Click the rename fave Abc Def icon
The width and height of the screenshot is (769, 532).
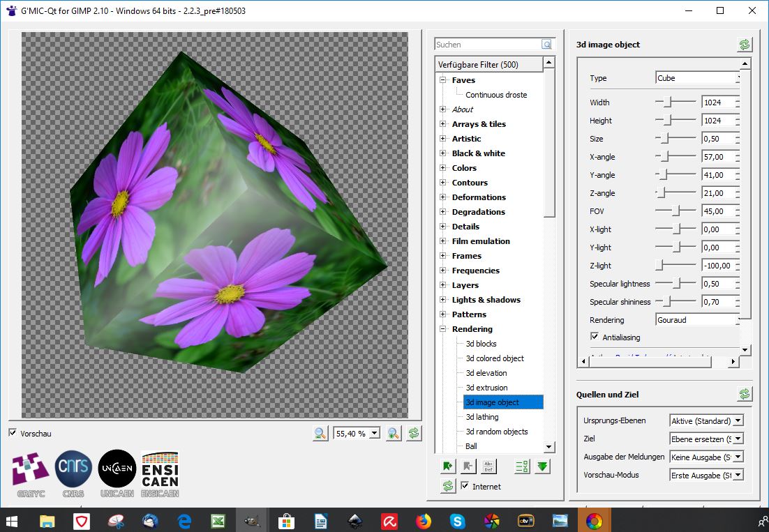488,467
